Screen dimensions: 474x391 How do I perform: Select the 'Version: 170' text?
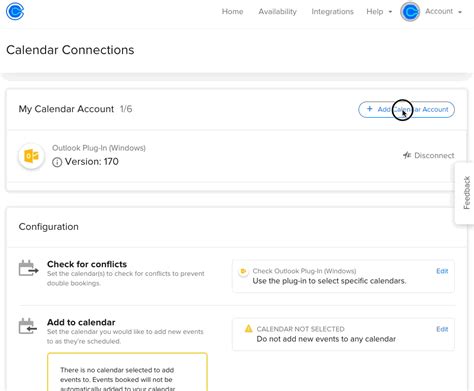(x=92, y=162)
